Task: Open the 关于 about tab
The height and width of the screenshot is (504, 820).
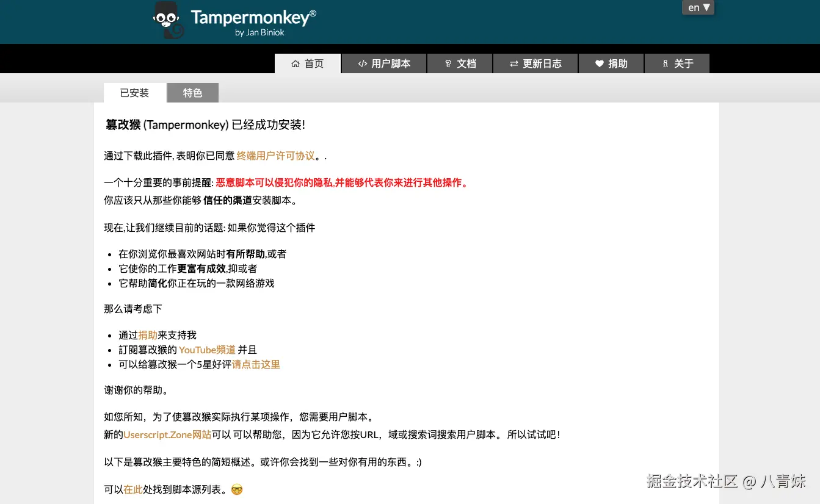Action: pyautogui.click(x=677, y=63)
